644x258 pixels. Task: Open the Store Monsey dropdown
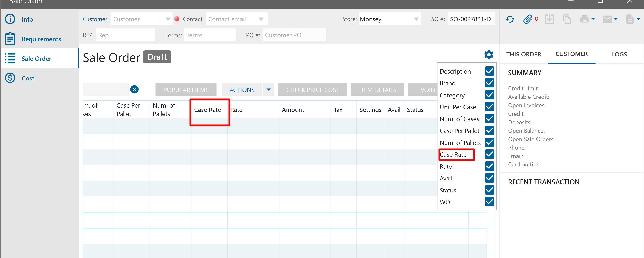[416, 19]
